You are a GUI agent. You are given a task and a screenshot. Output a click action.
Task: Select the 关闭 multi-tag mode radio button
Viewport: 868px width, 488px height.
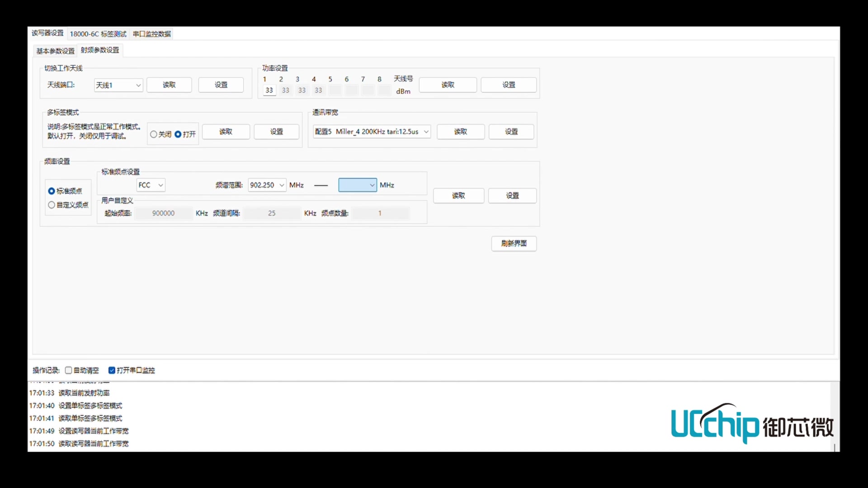(154, 134)
